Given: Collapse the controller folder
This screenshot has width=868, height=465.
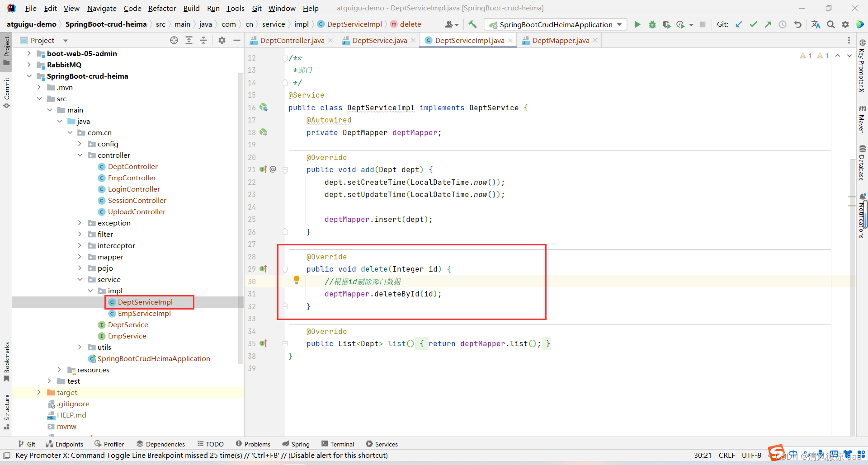Looking at the screenshot, I should 80,155.
